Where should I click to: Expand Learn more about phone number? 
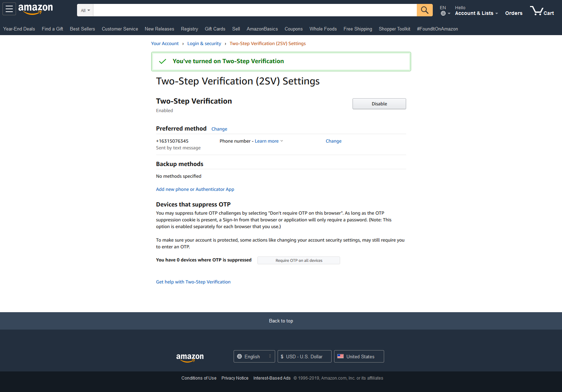269,141
